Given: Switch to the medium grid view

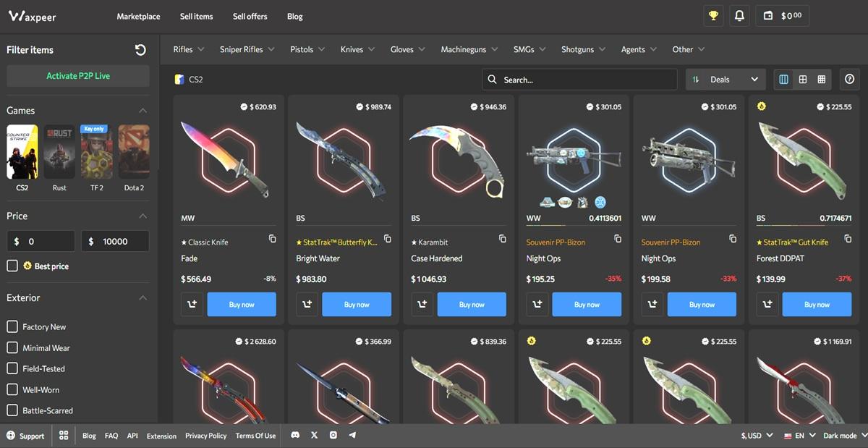Looking at the screenshot, I should pyautogui.click(x=802, y=80).
